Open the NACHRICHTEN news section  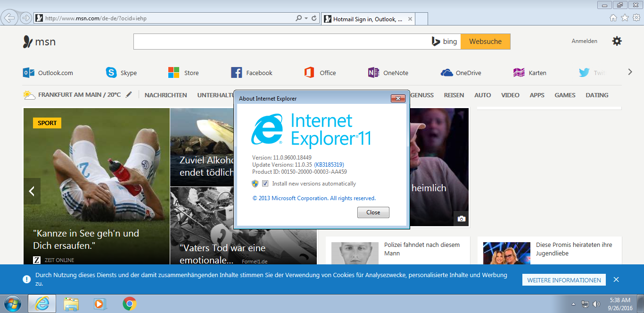[x=166, y=95]
